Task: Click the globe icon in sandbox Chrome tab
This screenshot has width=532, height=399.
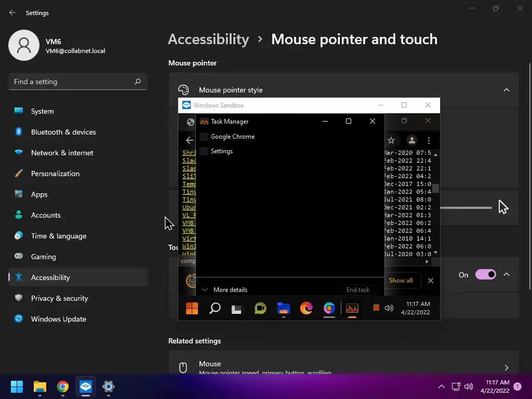Action: pyautogui.click(x=191, y=122)
